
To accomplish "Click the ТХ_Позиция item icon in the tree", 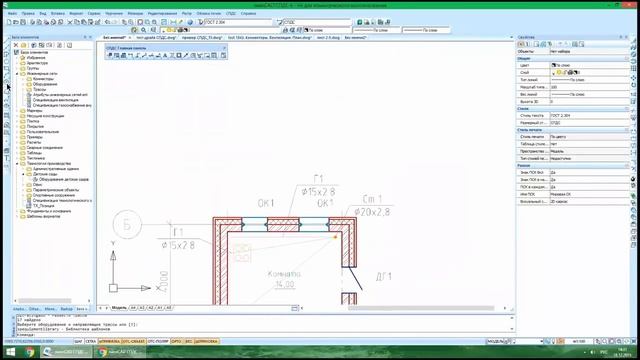I will click(29, 206).
